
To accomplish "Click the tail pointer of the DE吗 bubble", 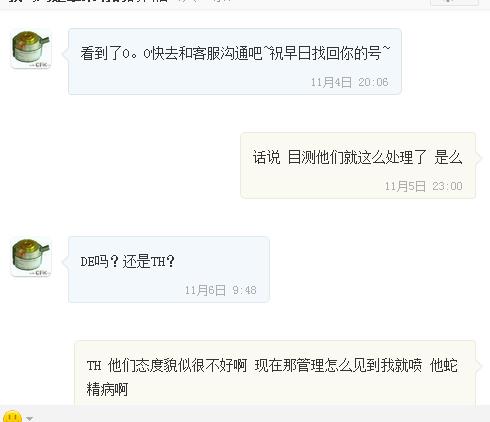I will [x=66, y=262].
